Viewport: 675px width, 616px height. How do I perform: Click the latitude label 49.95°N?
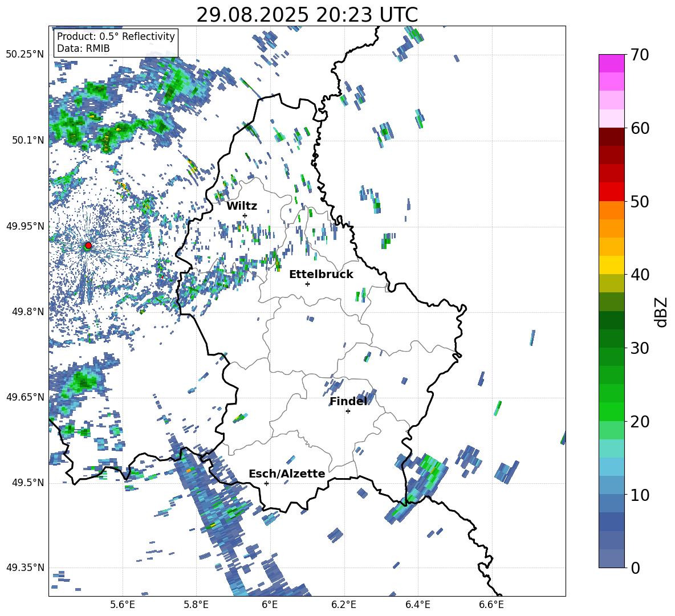(x=25, y=226)
